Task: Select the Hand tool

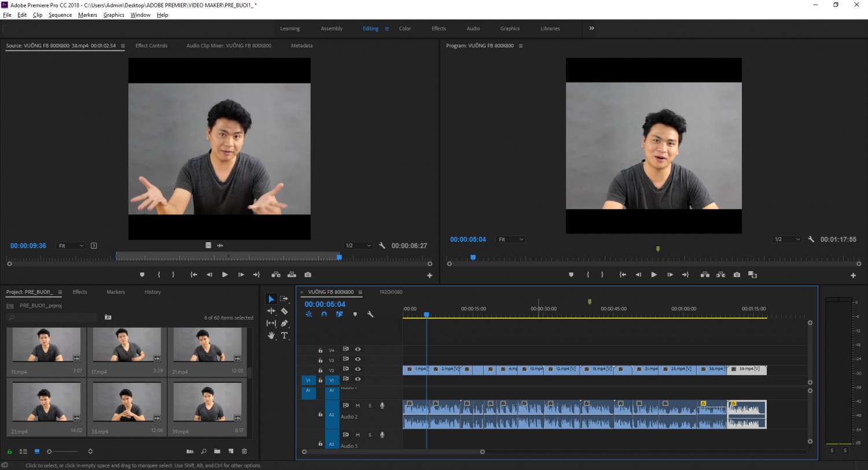Action: (271, 335)
